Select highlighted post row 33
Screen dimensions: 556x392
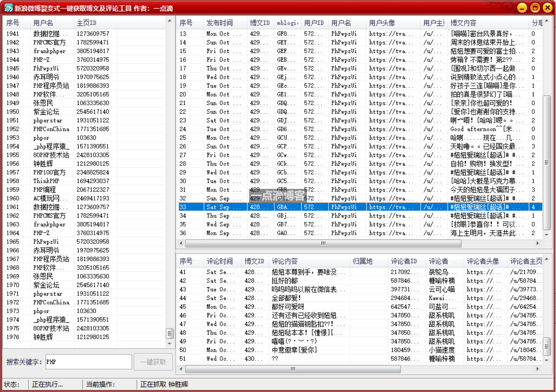tap(360, 207)
